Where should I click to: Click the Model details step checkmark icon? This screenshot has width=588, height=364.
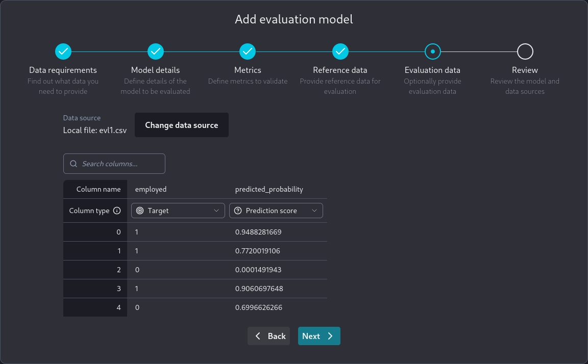pyautogui.click(x=156, y=51)
